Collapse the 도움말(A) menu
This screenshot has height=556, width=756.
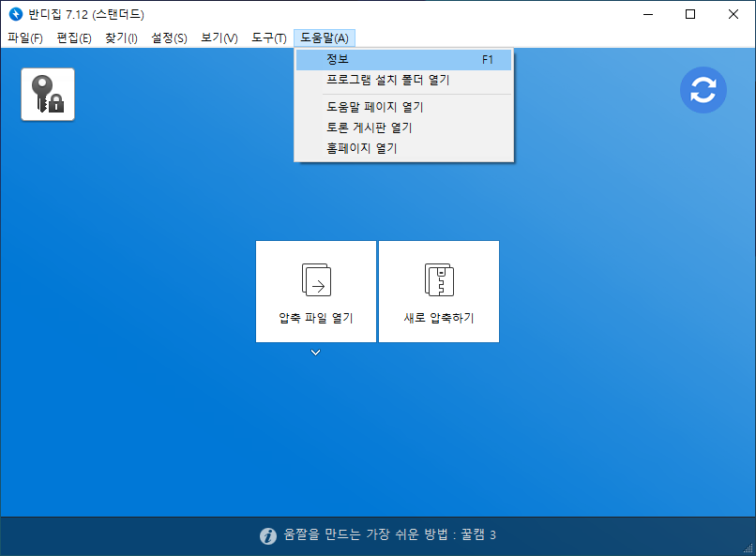[x=325, y=38]
